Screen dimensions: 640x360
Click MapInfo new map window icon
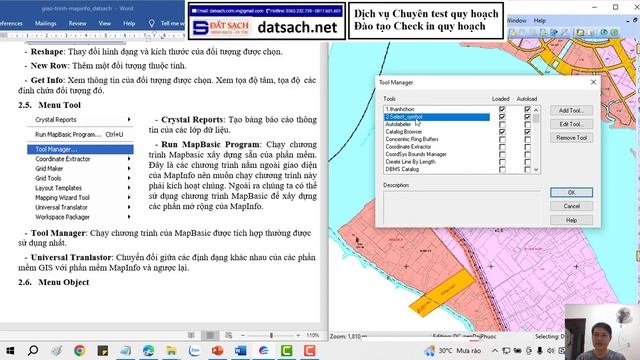pyautogui.click(x=580, y=32)
